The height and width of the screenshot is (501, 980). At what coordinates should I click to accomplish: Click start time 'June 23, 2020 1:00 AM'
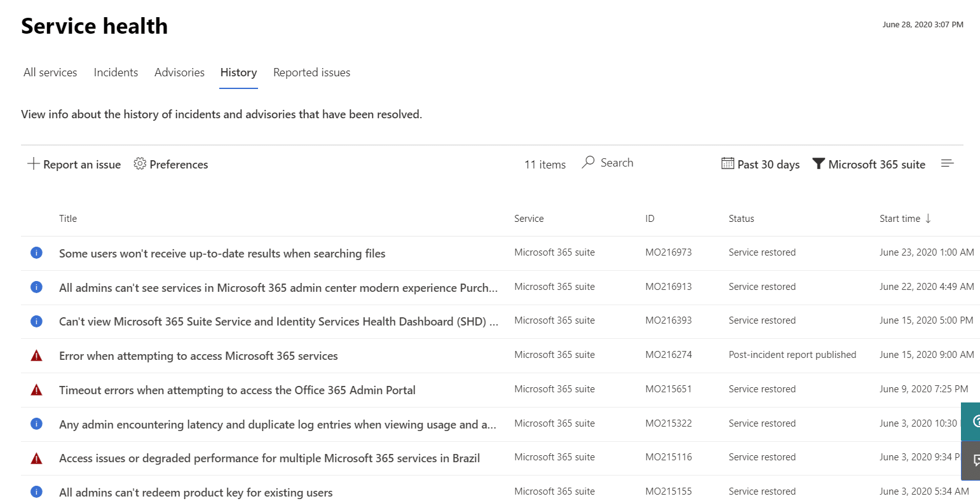coord(927,252)
